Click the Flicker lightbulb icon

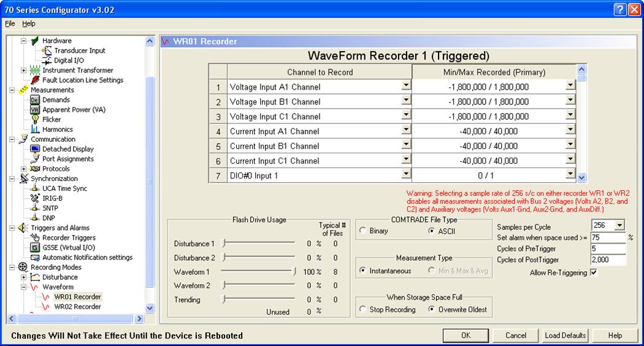click(36, 120)
